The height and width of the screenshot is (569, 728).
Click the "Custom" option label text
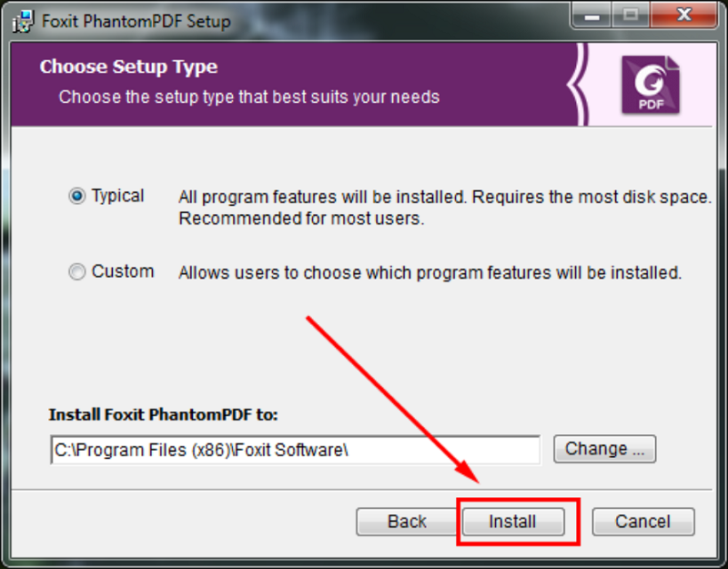[123, 271]
